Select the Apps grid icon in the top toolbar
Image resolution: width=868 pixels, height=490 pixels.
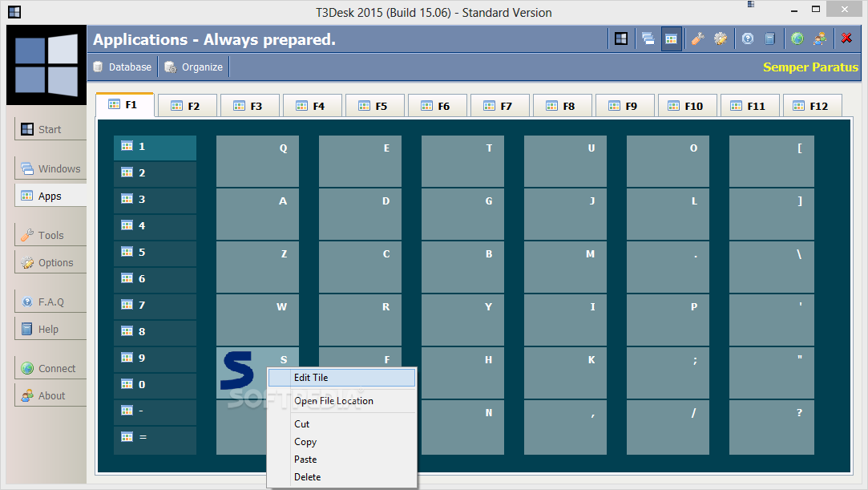click(671, 38)
